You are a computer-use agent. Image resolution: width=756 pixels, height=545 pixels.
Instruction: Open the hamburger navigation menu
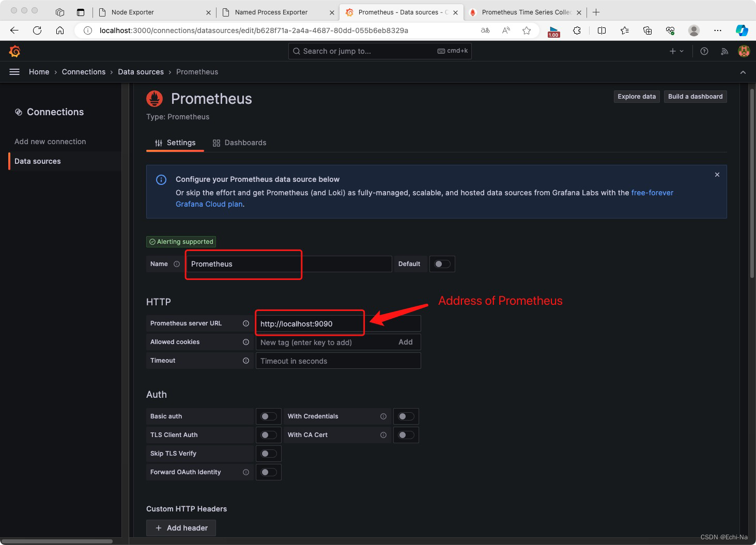[14, 72]
